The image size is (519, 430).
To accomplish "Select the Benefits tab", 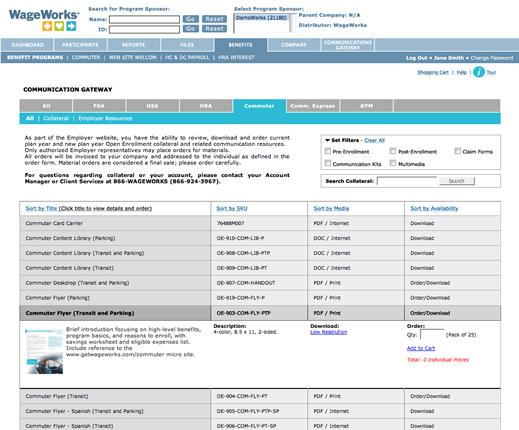I will pyautogui.click(x=240, y=45).
